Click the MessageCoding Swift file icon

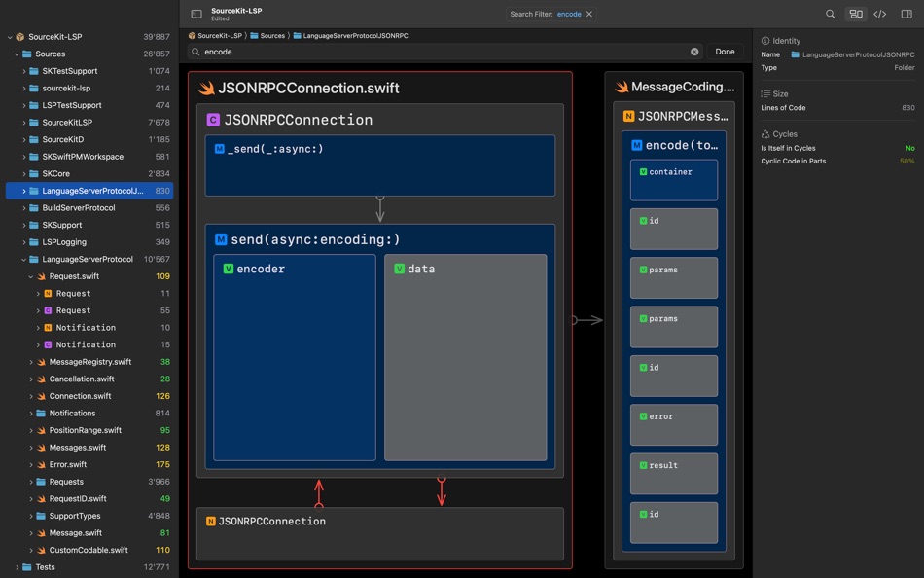tap(622, 87)
